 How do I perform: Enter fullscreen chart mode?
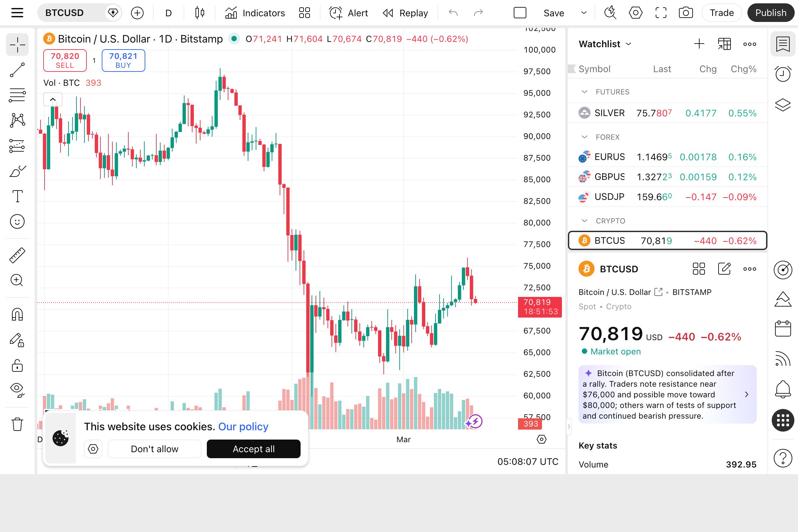click(x=660, y=13)
